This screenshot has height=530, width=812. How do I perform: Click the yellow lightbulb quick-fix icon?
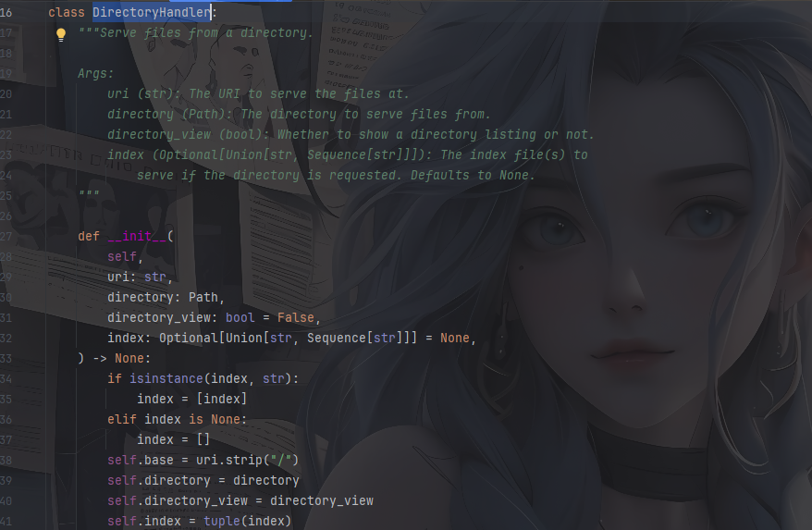point(61,34)
